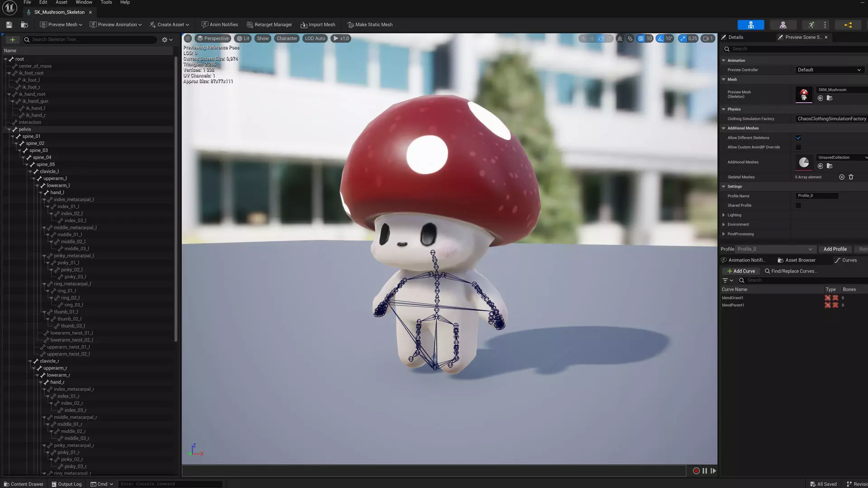Click the record button below viewport

pyautogui.click(x=696, y=471)
